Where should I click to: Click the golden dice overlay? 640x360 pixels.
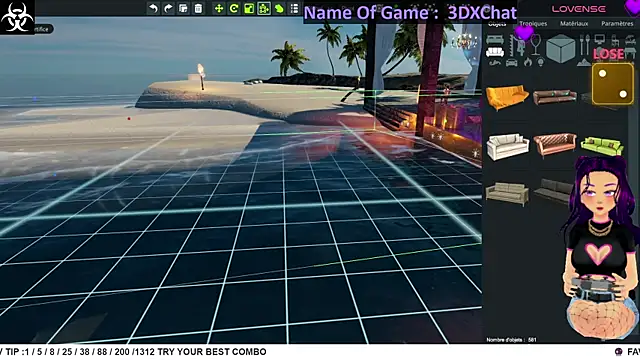(613, 84)
